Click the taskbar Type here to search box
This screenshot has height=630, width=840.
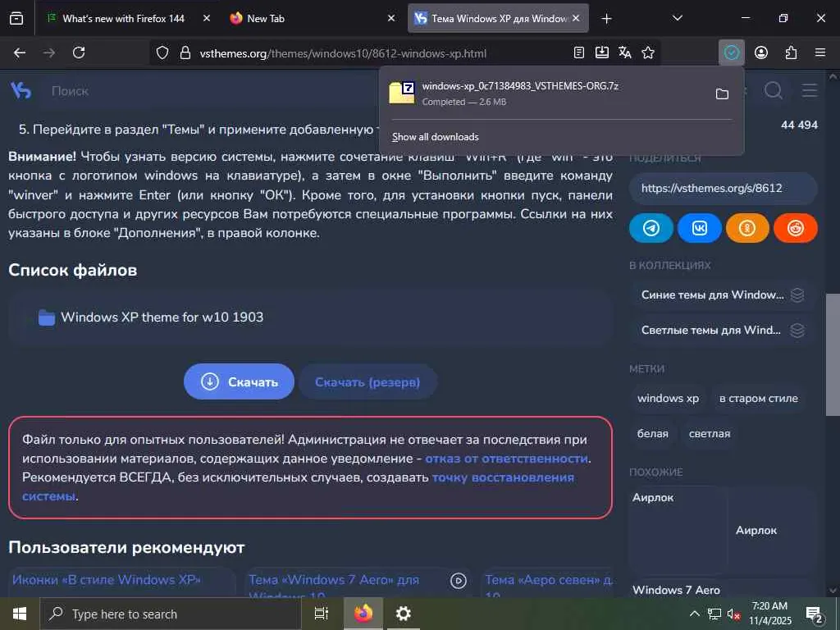[x=171, y=614]
